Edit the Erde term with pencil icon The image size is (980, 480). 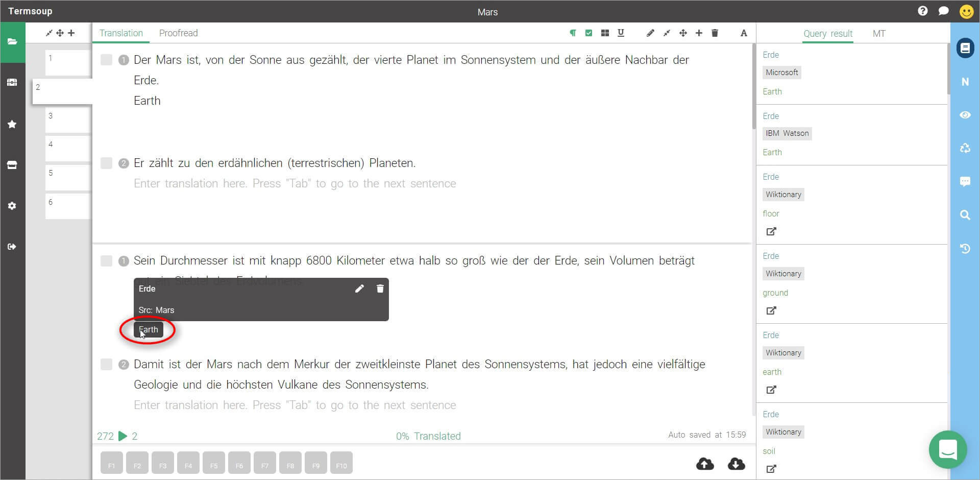[359, 289]
